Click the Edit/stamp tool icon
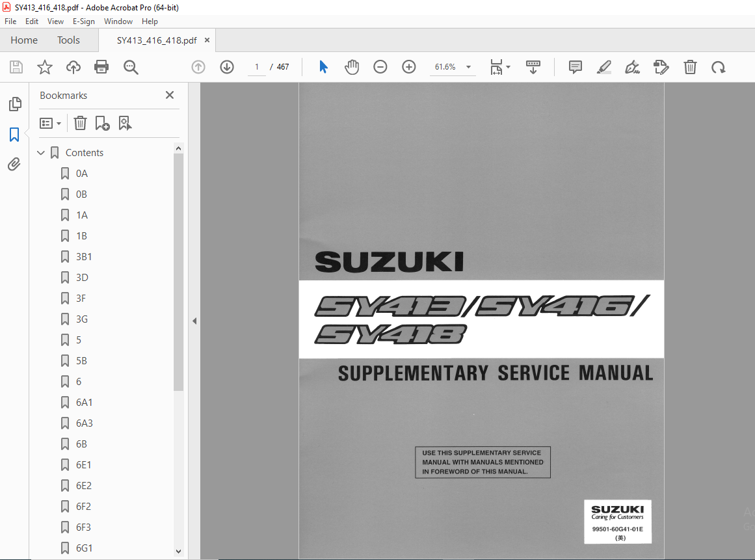 coord(661,67)
